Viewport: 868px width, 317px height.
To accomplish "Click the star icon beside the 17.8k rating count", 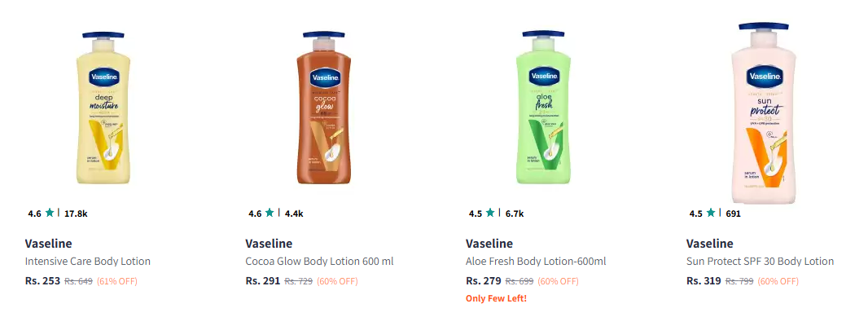I will pyautogui.click(x=50, y=212).
